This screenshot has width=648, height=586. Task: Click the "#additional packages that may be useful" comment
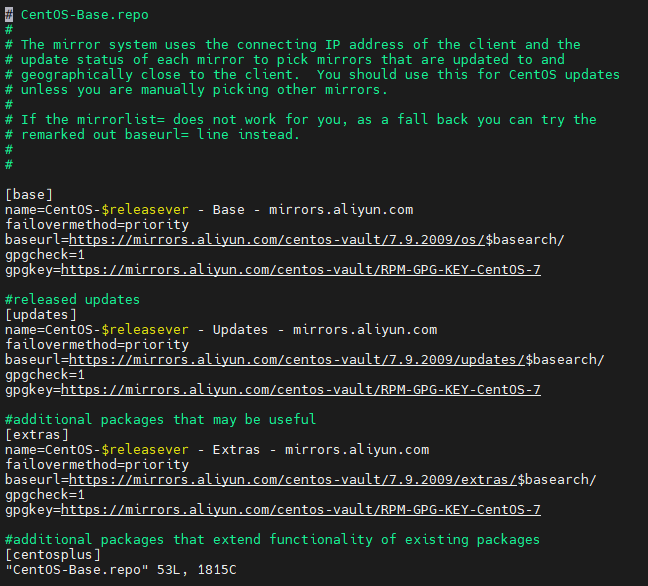(x=160, y=420)
